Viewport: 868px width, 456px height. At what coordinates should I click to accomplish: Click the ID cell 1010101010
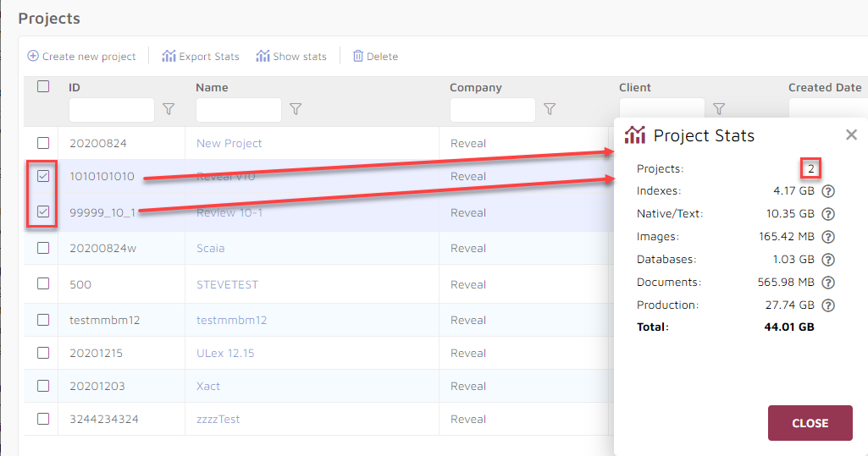(102, 176)
